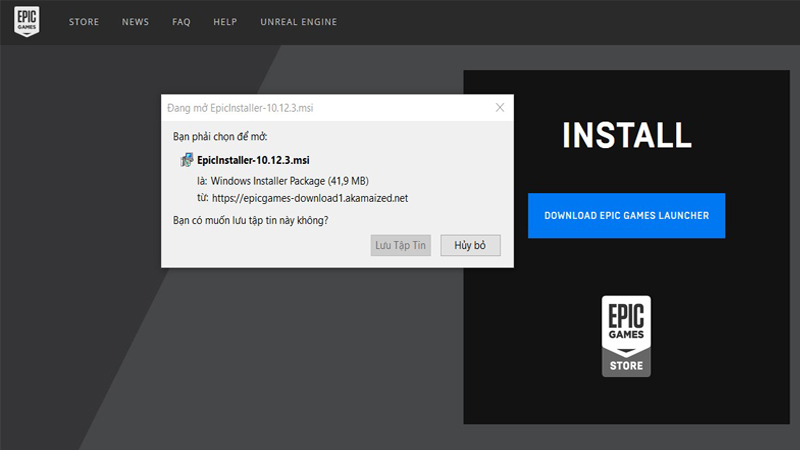
Task: Visit the UNREAL ENGINE page
Action: (298, 22)
